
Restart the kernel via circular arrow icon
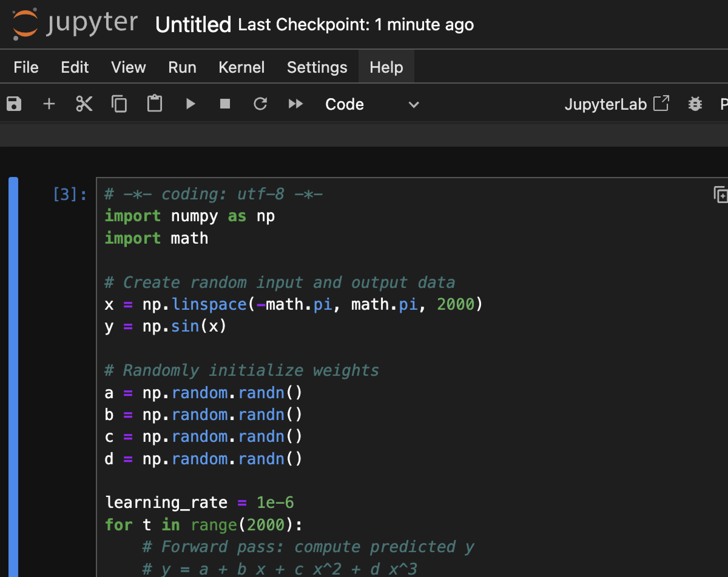tap(260, 104)
